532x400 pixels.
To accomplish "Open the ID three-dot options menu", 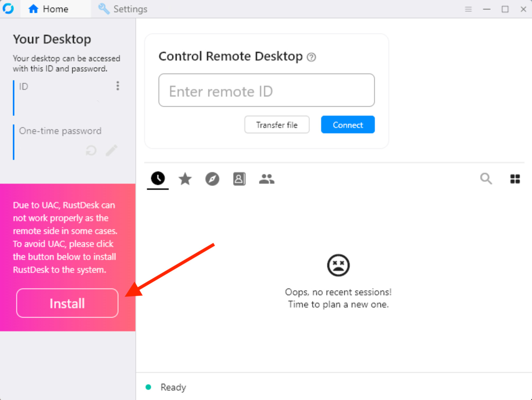I will [x=118, y=86].
